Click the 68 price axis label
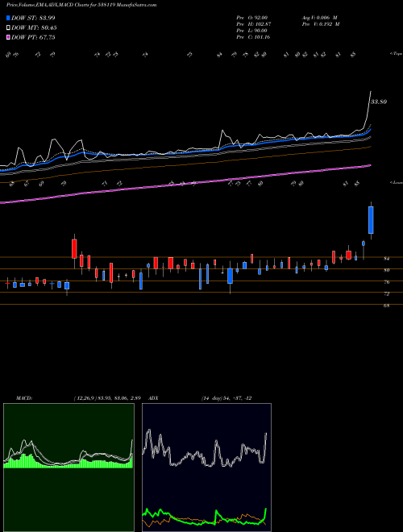Screen dimensions: 403x532 pyautogui.click(x=386, y=305)
